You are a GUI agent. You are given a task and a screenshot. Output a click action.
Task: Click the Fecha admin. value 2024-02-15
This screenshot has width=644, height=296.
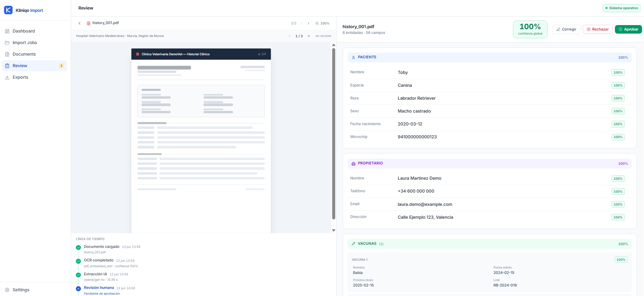(x=504, y=273)
